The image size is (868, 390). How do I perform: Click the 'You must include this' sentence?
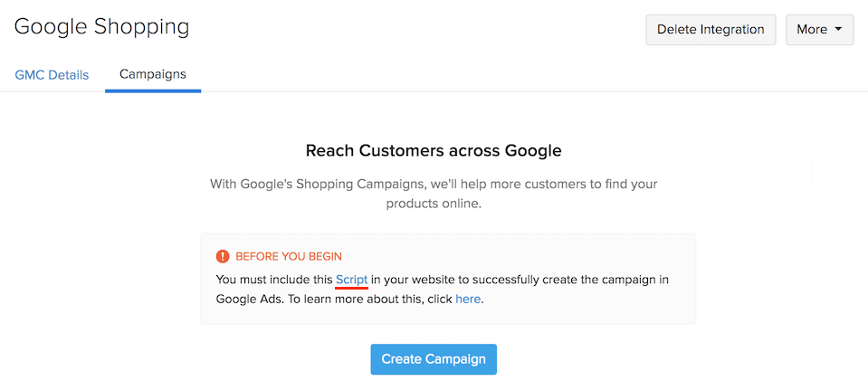pos(274,279)
